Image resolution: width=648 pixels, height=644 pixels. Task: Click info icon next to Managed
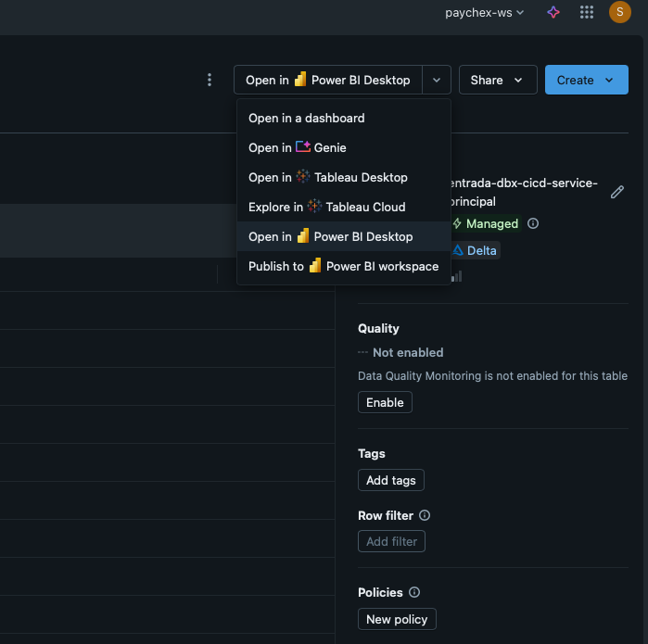pyautogui.click(x=533, y=223)
